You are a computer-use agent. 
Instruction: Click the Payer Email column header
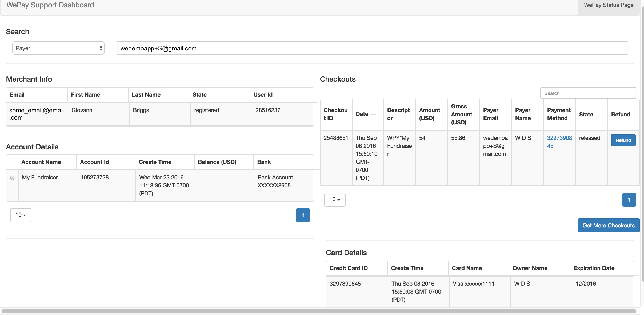pyautogui.click(x=495, y=114)
